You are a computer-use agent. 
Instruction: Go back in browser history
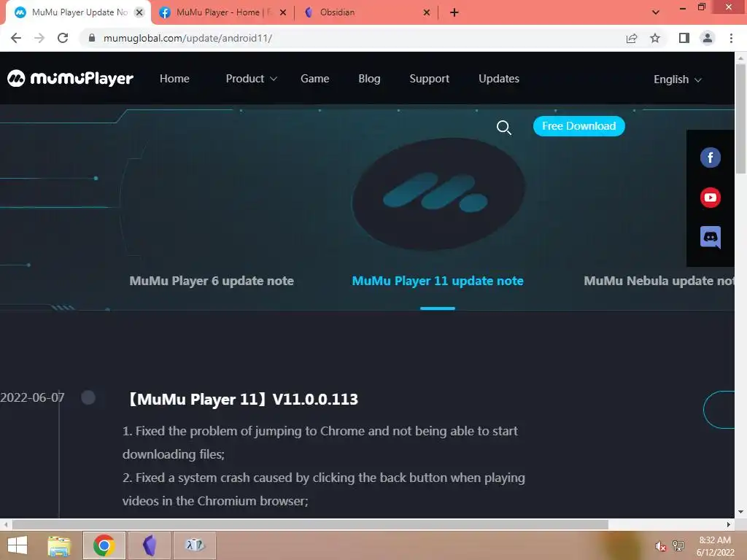tap(16, 38)
